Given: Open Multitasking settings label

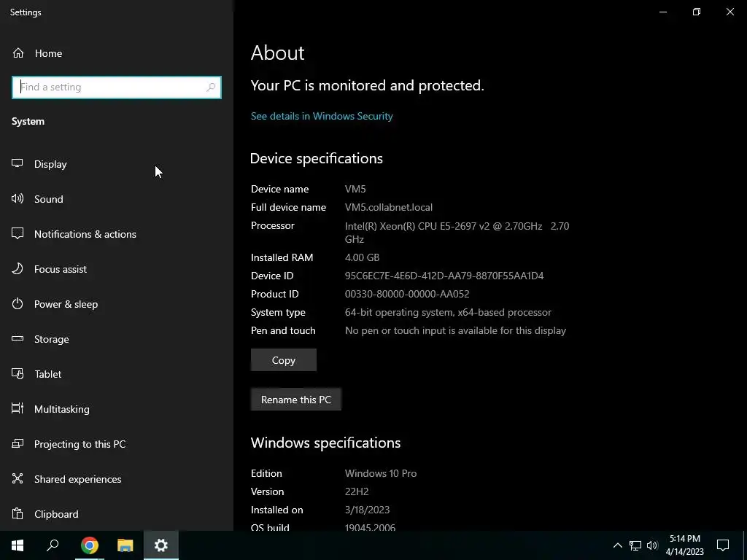Looking at the screenshot, I should [61, 409].
